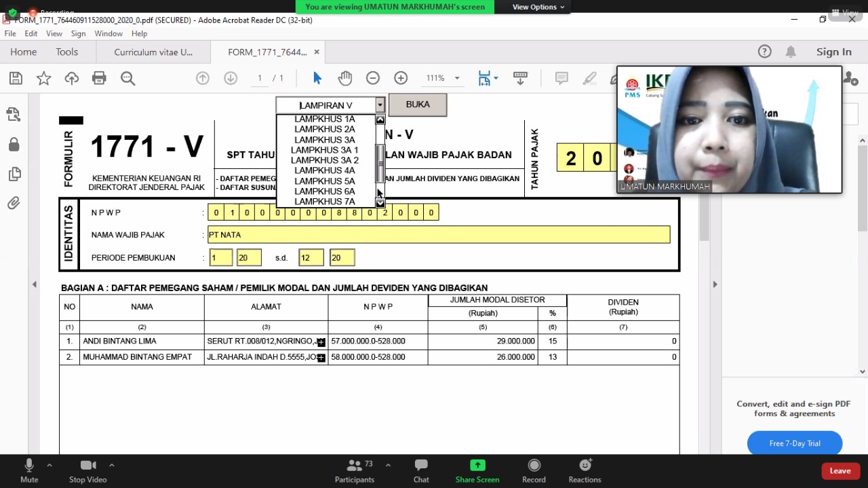868x488 pixels.
Task: Select the Hand pan tool
Action: [x=345, y=78]
